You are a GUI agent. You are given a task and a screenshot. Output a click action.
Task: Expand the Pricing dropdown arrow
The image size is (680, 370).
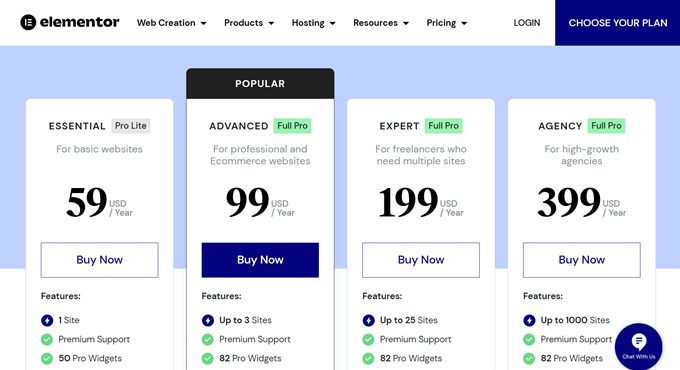464,23
